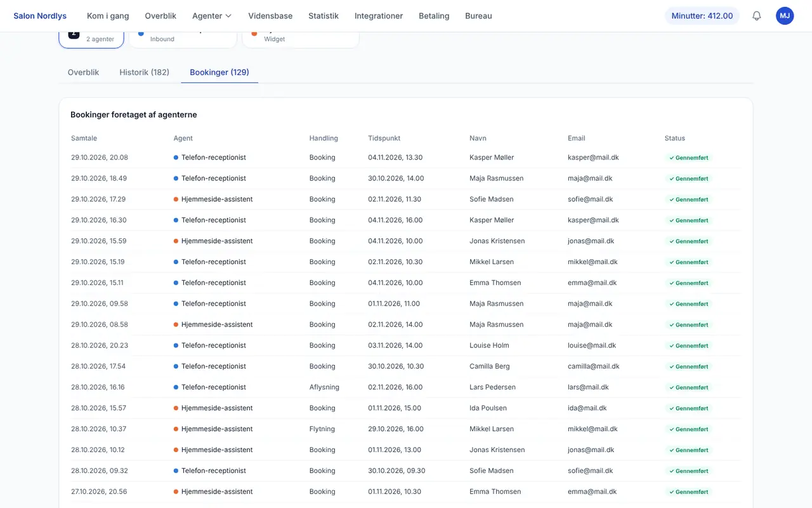This screenshot has height=508, width=812.
Task: Click the email louise@mail.dk
Action: [x=592, y=346]
